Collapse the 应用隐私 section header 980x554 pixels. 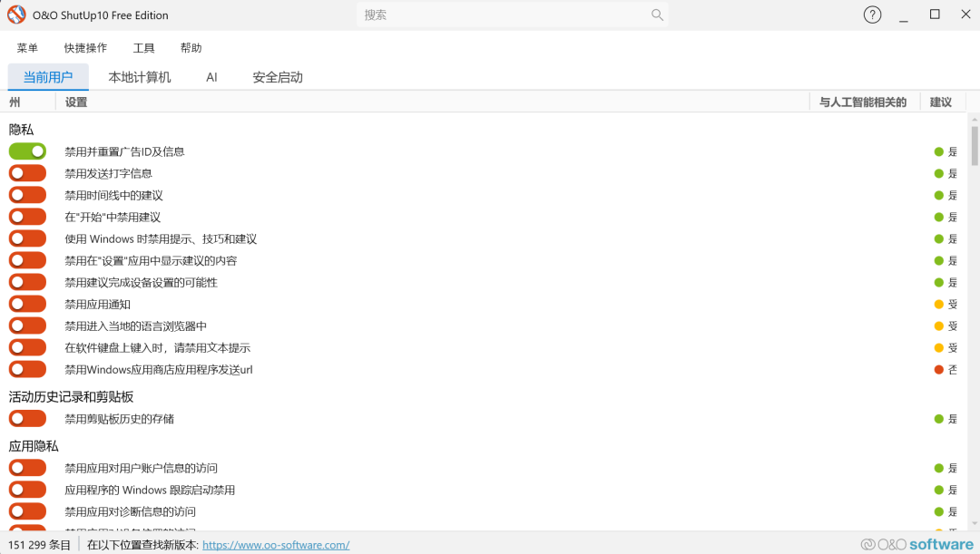pyautogui.click(x=34, y=446)
